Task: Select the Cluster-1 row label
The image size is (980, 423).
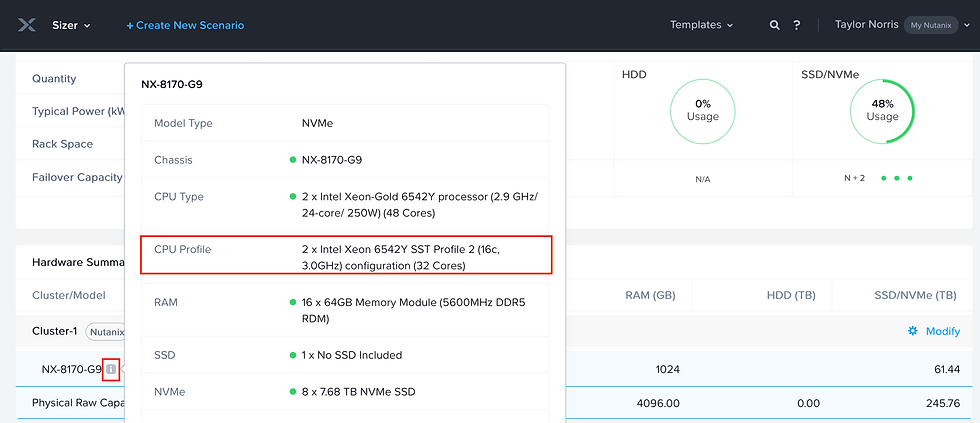Action: pos(54,331)
